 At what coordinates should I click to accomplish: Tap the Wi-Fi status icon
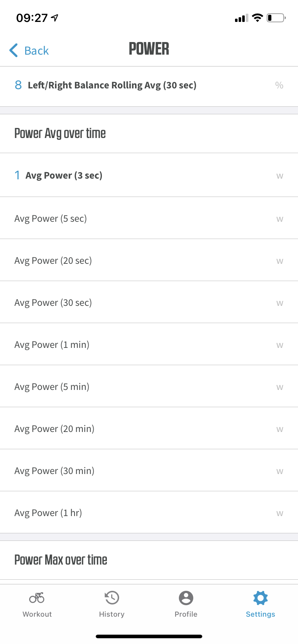[257, 18]
